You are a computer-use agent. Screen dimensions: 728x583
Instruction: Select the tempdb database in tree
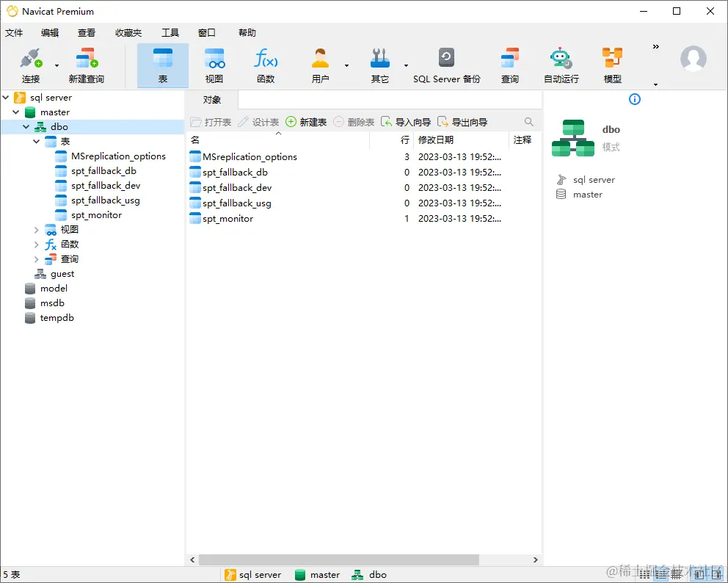(x=57, y=318)
